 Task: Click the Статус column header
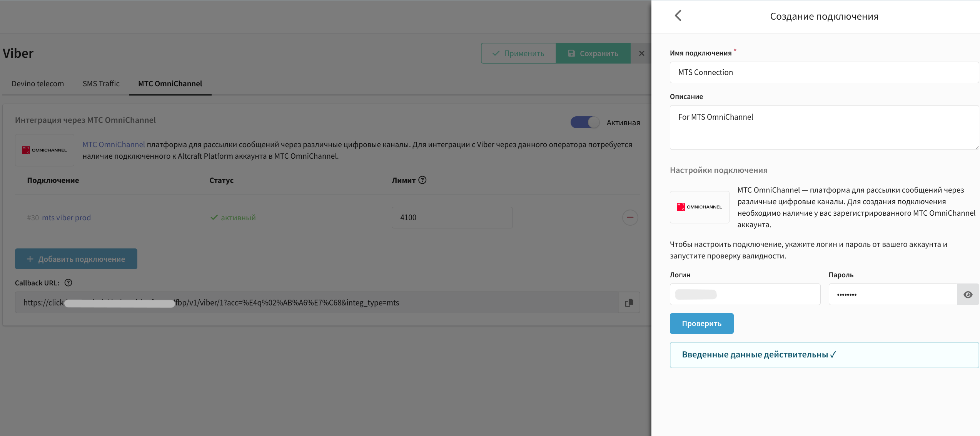click(x=221, y=180)
